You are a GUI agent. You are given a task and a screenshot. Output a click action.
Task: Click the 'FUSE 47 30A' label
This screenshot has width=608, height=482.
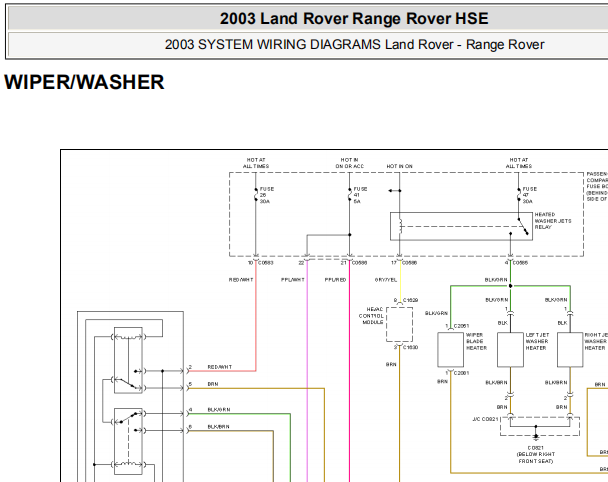[x=530, y=195]
